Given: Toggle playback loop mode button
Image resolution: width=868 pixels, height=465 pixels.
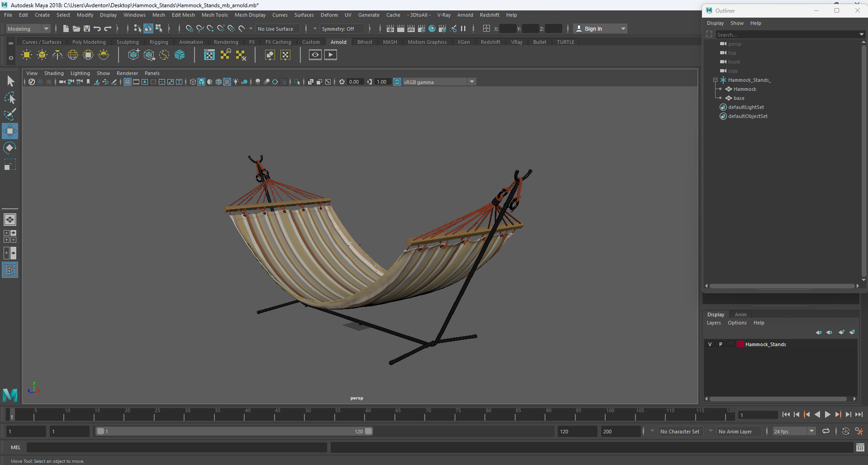Looking at the screenshot, I should point(826,431).
